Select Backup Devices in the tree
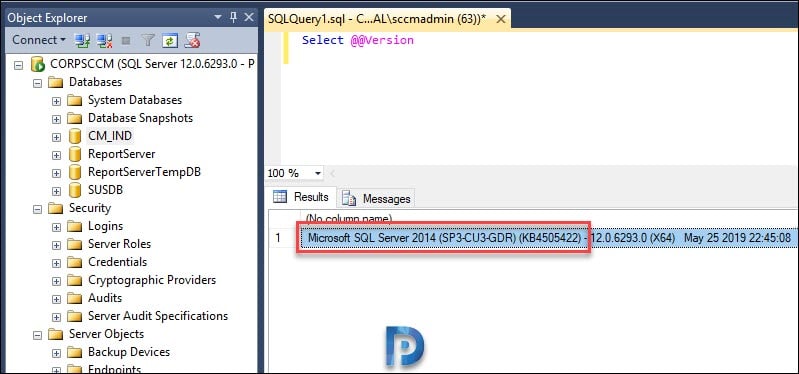Image resolution: width=799 pixels, height=374 pixels. [129, 352]
